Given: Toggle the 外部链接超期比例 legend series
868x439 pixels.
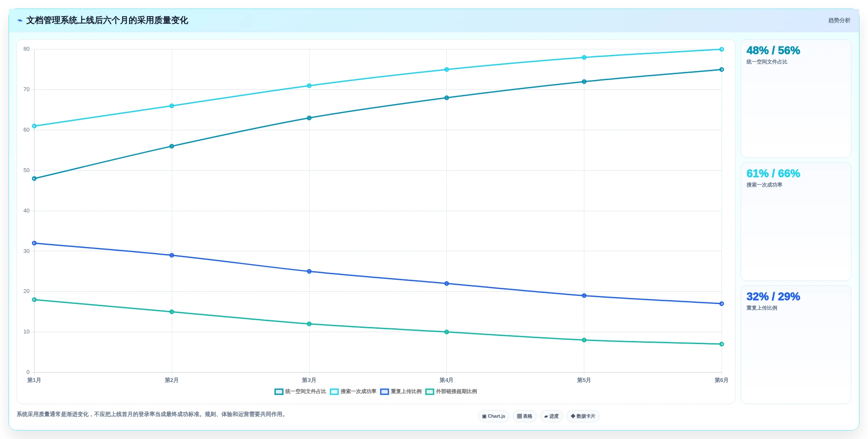Looking at the screenshot, I should (451, 392).
